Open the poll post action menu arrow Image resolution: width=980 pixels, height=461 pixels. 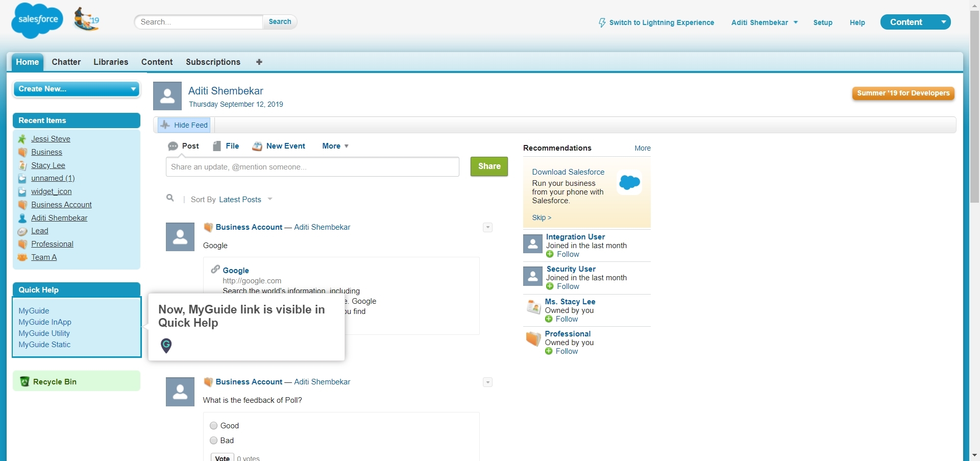click(487, 382)
